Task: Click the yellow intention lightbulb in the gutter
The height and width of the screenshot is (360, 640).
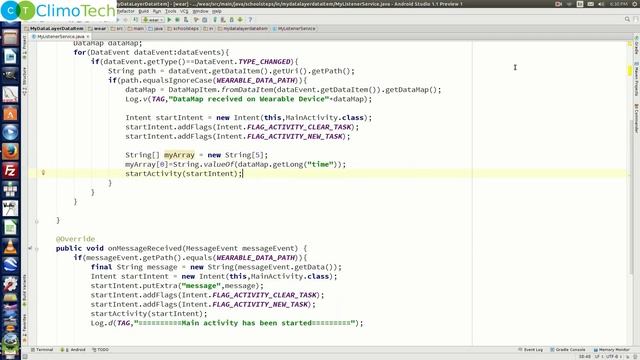Action: point(43,173)
